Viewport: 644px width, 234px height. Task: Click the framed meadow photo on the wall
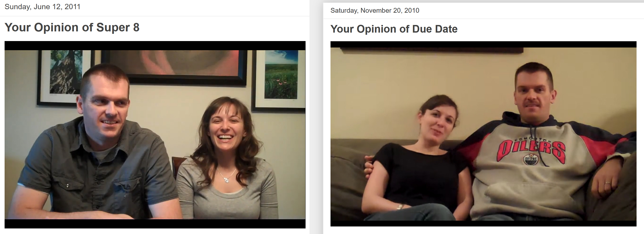(x=278, y=79)
